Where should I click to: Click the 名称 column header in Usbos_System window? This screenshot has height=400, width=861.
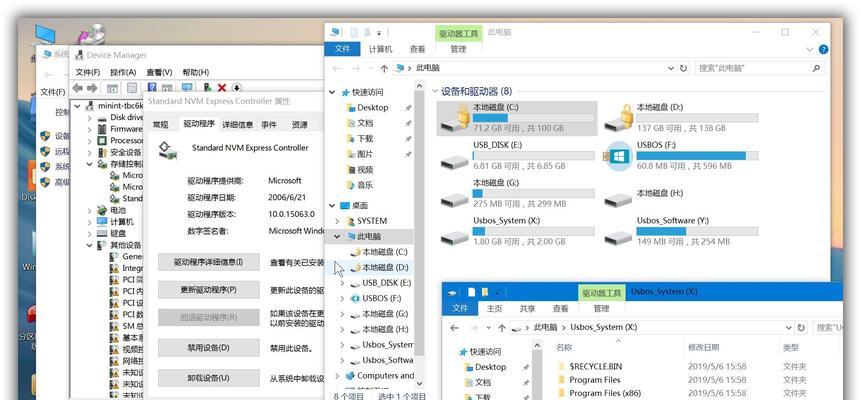tap(564, 347)
